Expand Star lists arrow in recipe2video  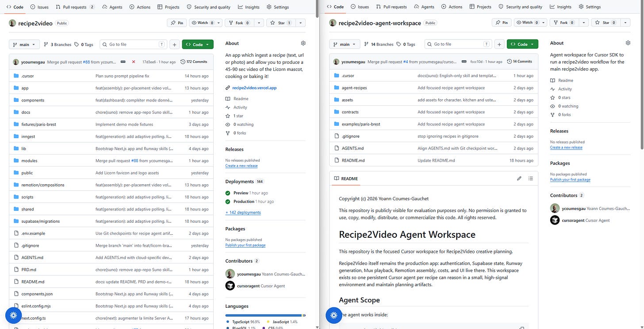(x=300, y=23)
